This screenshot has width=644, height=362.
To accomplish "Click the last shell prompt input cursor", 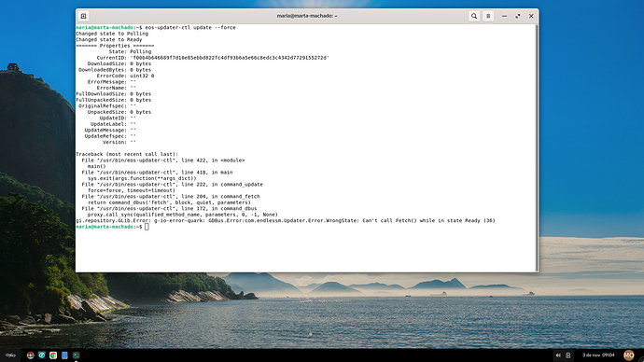I will (147, 227).
